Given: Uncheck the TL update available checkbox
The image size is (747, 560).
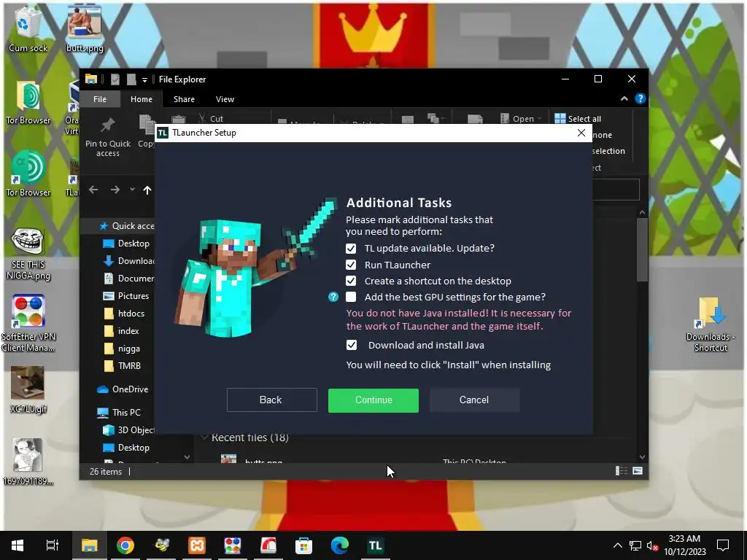Looking at the screenshot, I should (351, 249).
